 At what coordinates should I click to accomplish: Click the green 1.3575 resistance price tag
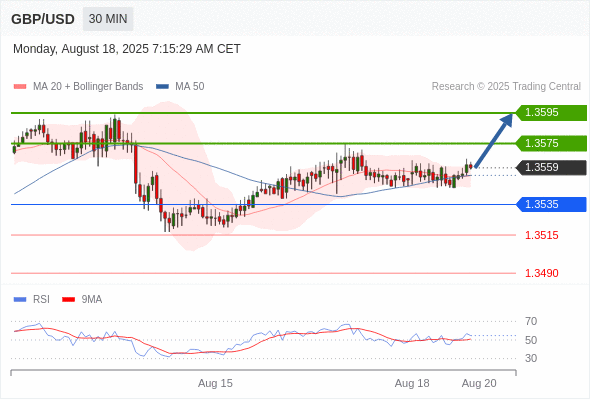(x=551, y=143)
